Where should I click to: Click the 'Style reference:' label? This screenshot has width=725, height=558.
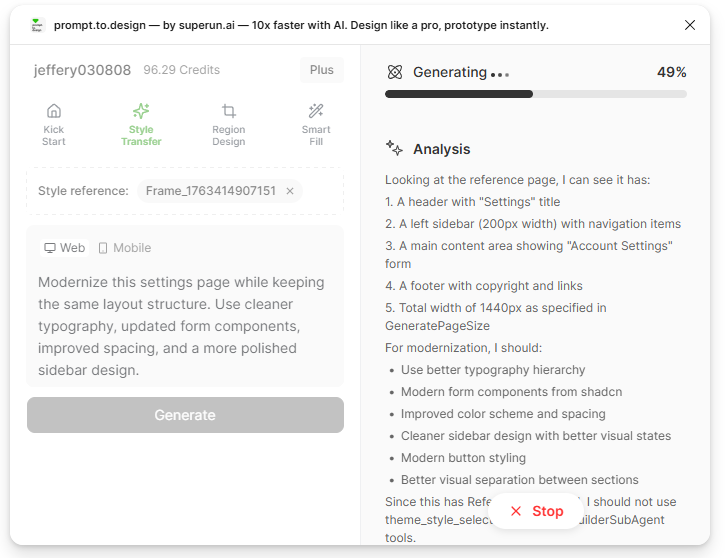click(x=83, y=191)
